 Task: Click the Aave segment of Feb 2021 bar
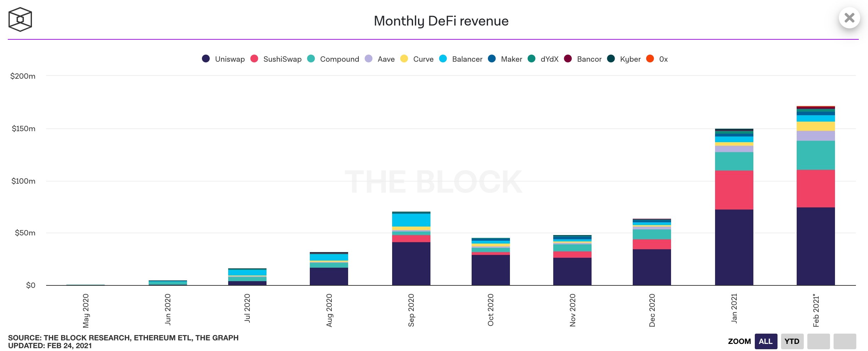point(815,136)
